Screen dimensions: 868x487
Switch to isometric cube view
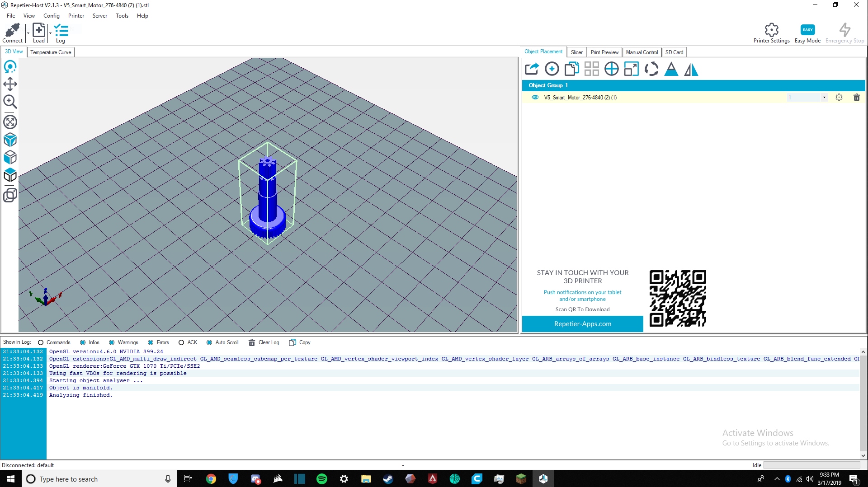(x=10, y=140)
